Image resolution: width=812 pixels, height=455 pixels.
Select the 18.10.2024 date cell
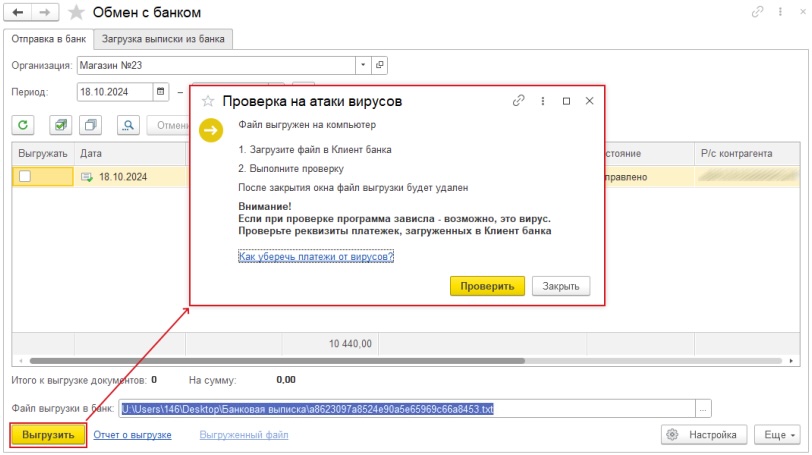(130, 177)
